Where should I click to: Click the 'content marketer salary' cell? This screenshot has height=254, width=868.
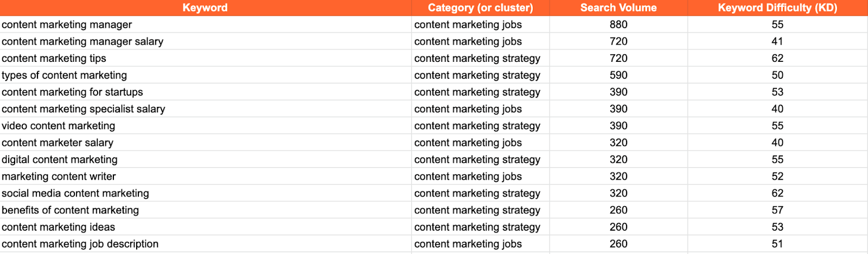tap(206, 142)
